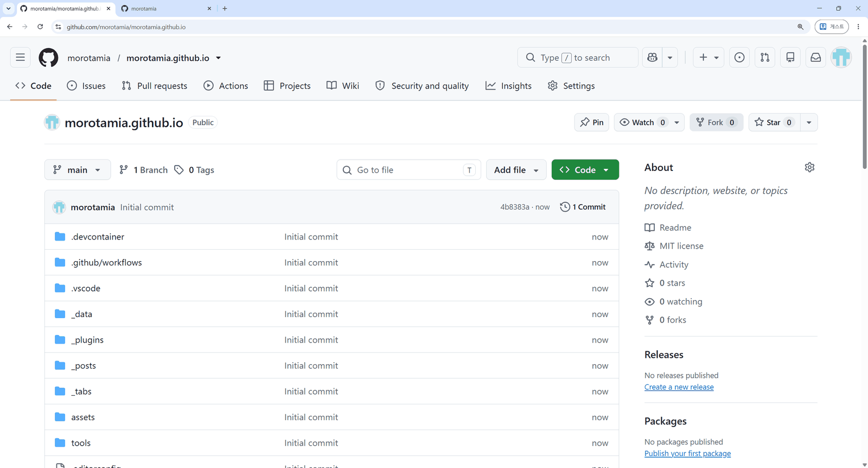Go back using the browser back arrow
868x468 pixels.
pos(10,27)
